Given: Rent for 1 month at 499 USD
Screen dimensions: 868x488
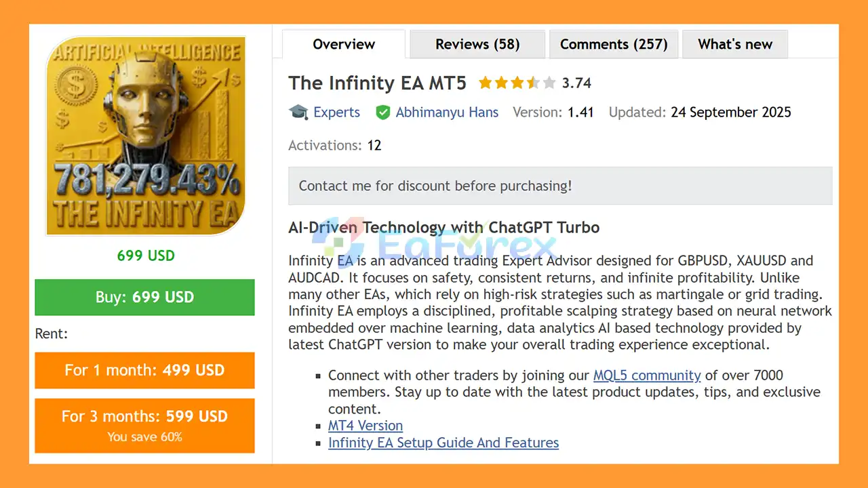Looking at the screenshot, I should pyautogui.click(x=144, y=370).
